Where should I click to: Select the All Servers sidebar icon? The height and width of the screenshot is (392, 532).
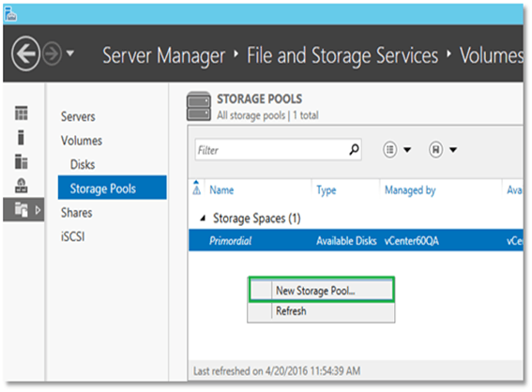(21, 161)
